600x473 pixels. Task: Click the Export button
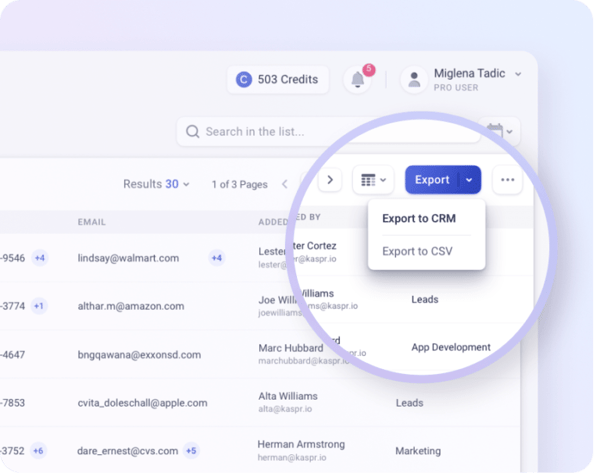[x=432, y=179]
